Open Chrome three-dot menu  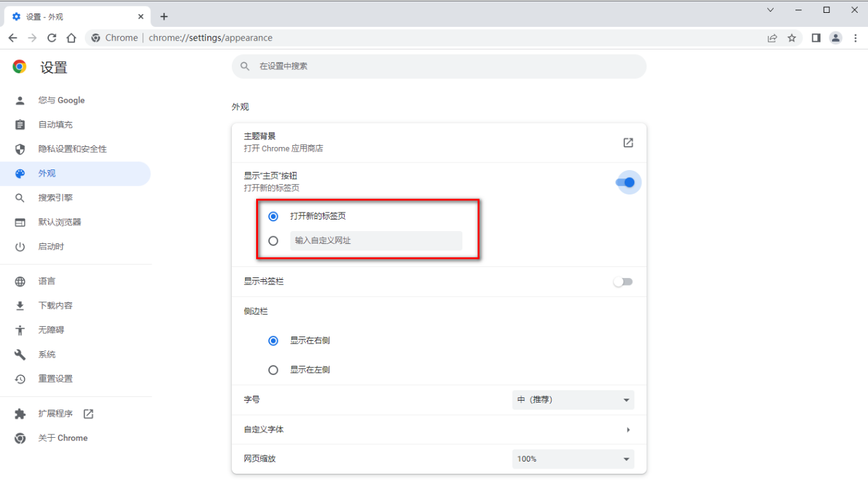855,38
